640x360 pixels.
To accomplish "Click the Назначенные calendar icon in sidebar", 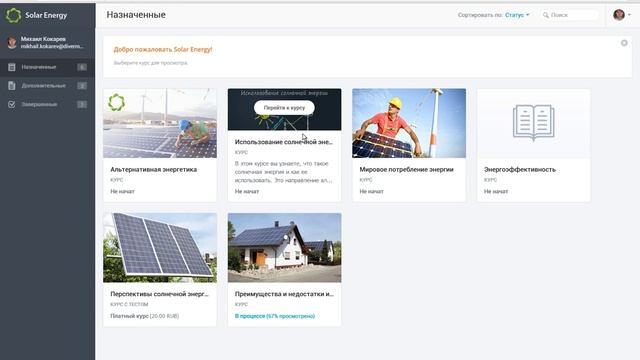I will click(x=12, y=67).
